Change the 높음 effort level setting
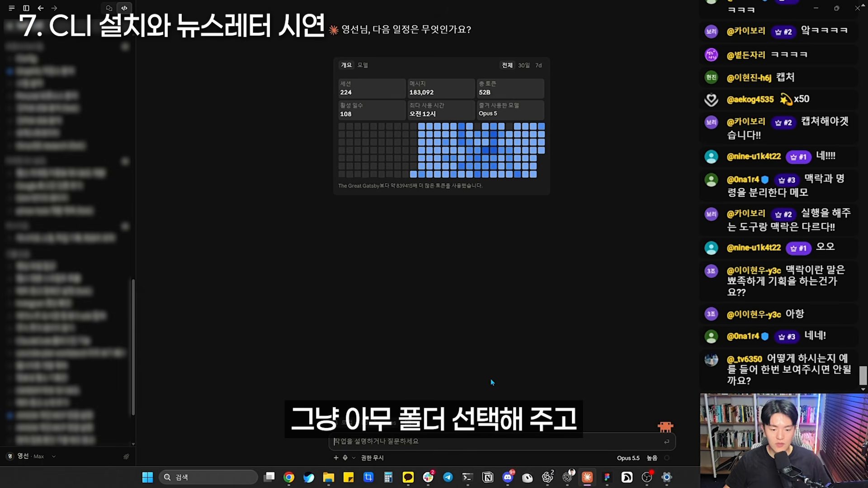868x488 pixels. [x=652, y=458]
